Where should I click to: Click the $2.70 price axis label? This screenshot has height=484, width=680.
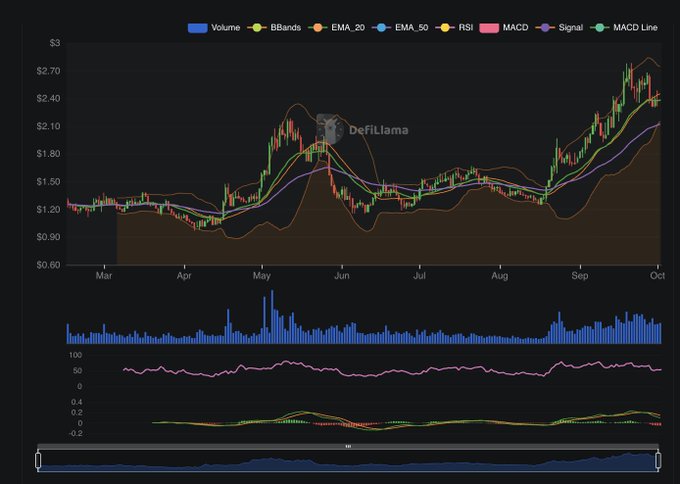[x=49, y=71]
